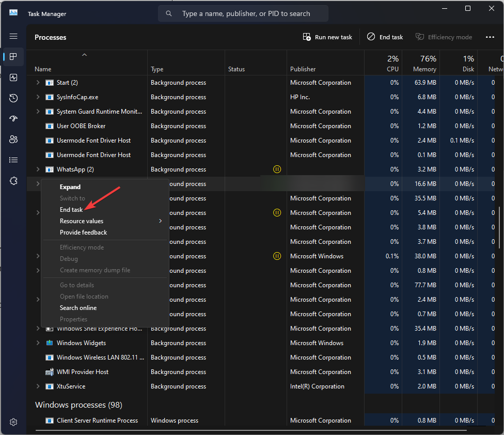Expand the Start (2) process group

tap(38, 83)
